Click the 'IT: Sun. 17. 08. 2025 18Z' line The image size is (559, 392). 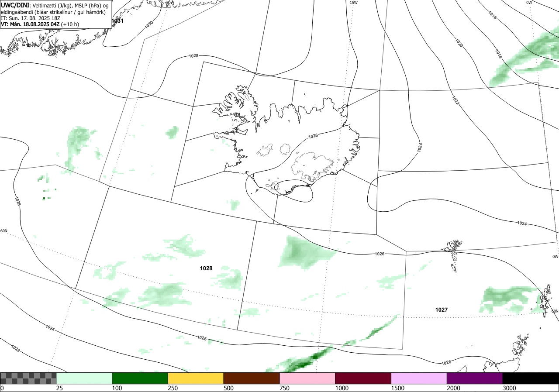click(30, 18)
